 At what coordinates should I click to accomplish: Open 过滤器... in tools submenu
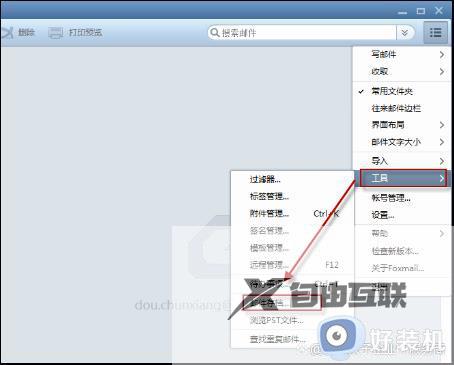click(x=292, y=180)
